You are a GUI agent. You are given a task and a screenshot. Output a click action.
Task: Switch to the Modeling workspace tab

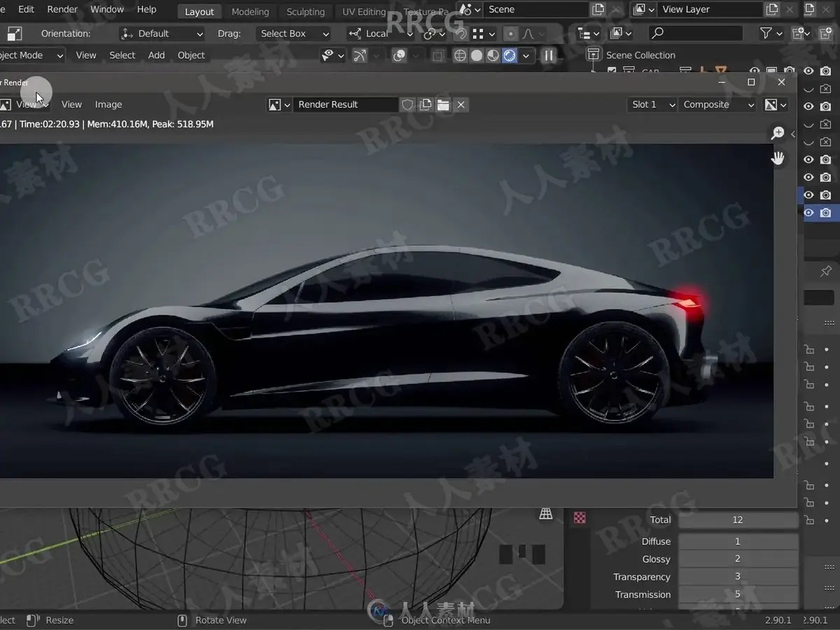(x=250, y=11)
